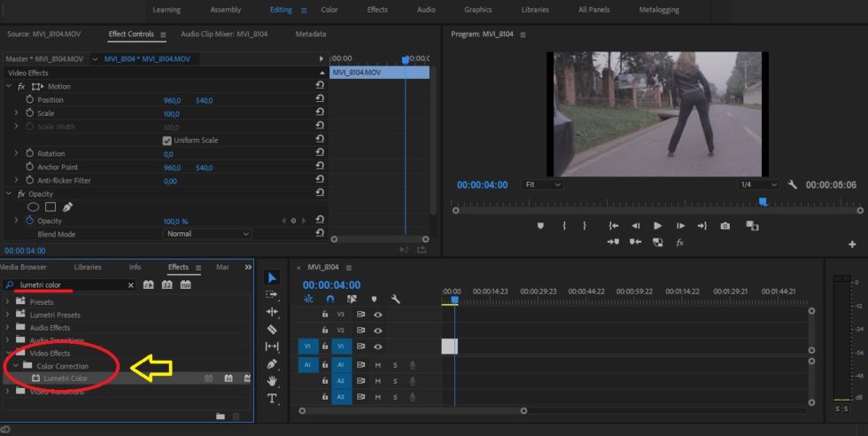
Task: Toggle lock on track V3
Action: pos(325,314)
